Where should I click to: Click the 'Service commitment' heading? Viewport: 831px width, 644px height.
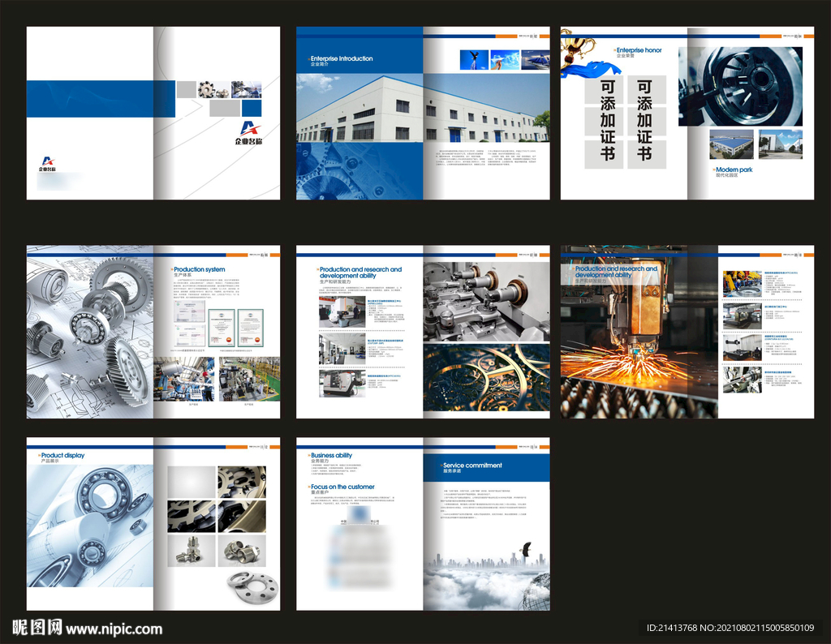point(472,465)
